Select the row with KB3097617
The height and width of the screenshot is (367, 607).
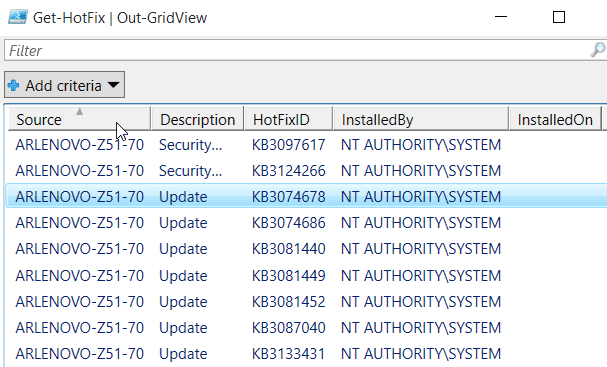click(307, 145)
